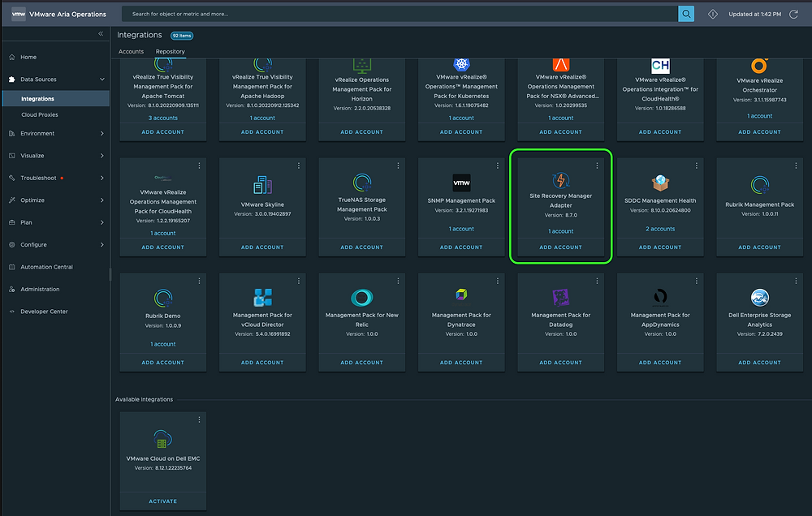
Task: Open Datadog card three-dot menu
Action: click(x=597, y=281)
